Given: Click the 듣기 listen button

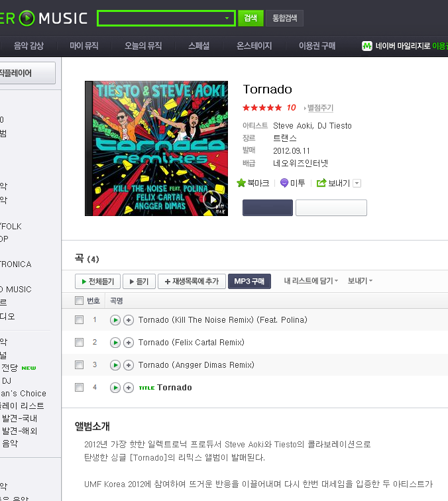Looking at the screenshot, I should click(139, 282).
